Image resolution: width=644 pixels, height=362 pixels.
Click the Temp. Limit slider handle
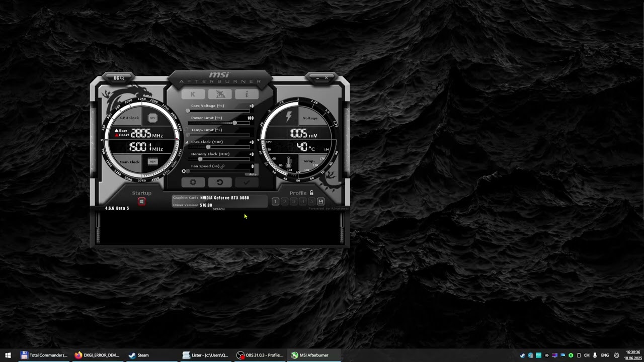[x=188, y=135]
